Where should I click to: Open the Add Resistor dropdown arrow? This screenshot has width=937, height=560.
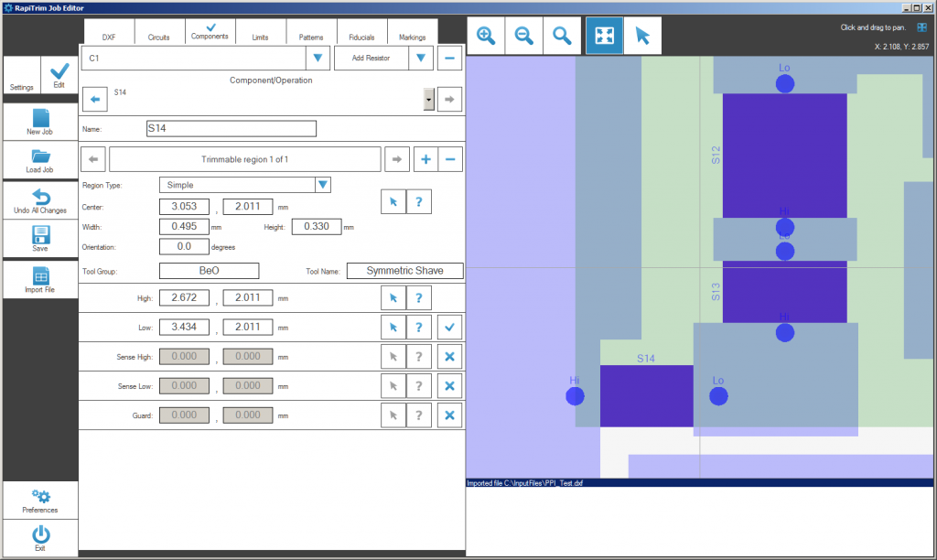tap(419, 59)
